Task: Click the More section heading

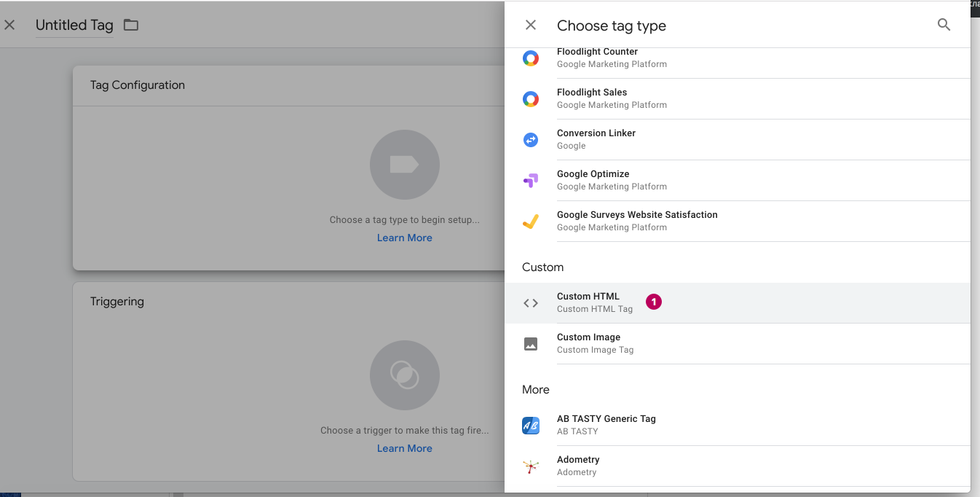Action: [536, 390]
